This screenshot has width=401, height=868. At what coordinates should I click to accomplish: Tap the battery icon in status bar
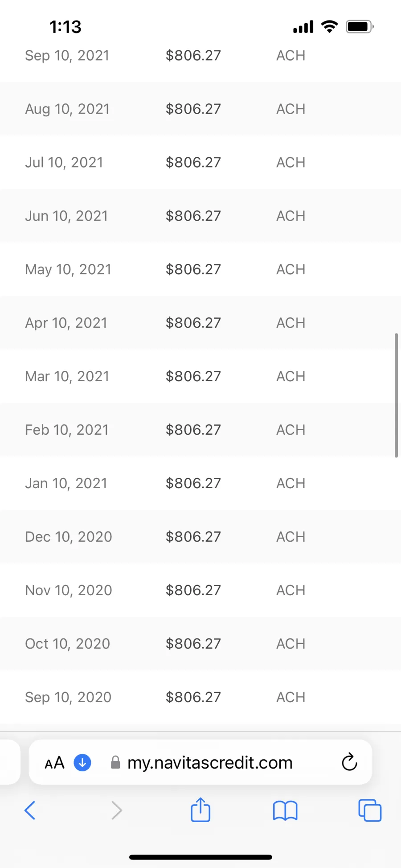click(360, 27)
